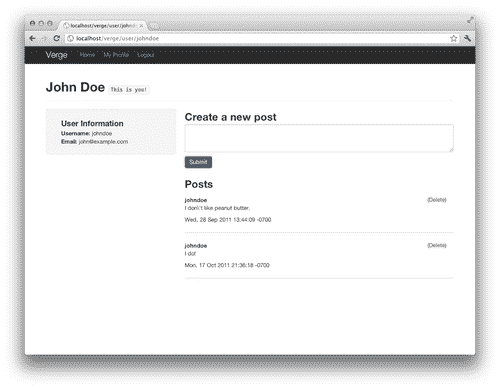The image size is (500, 389).
Task: Delete the post dated 17 Oct 2011
Action: pos(437,245)
